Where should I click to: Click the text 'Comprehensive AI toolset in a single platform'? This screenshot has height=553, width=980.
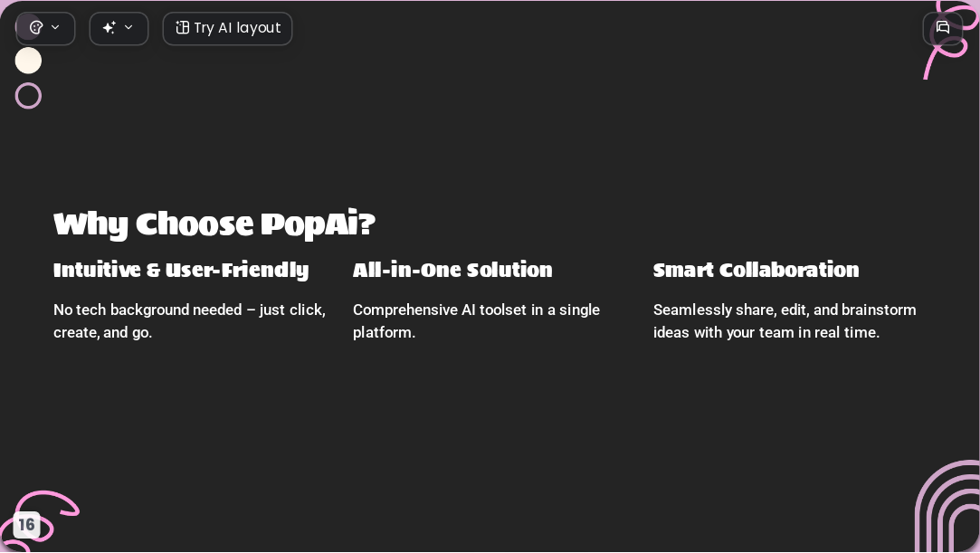[476, 321]
